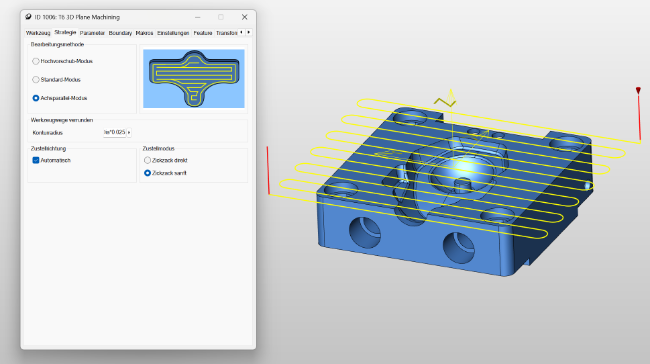
Task: Click the Konturradius value field
Action: [114, 132]
